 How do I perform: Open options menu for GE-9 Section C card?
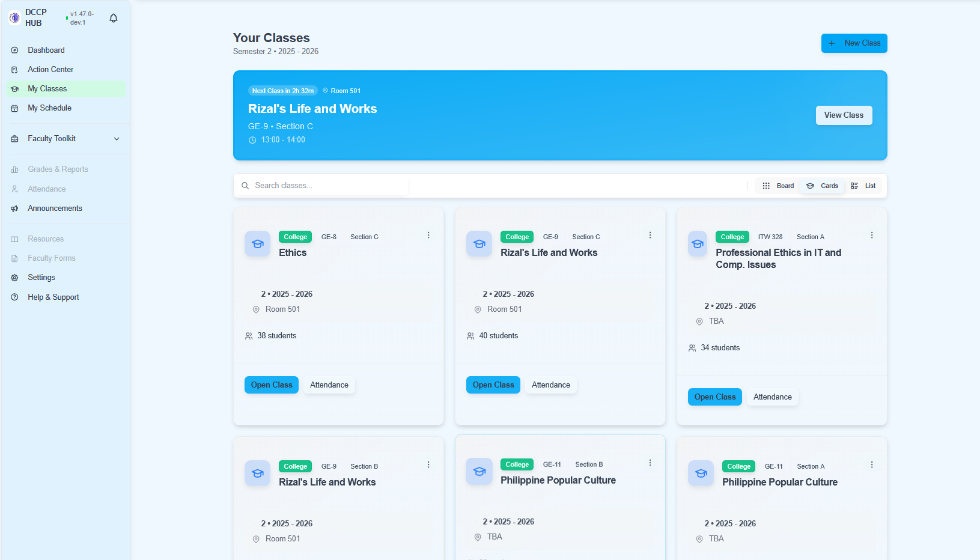click(x=650, y=236)
